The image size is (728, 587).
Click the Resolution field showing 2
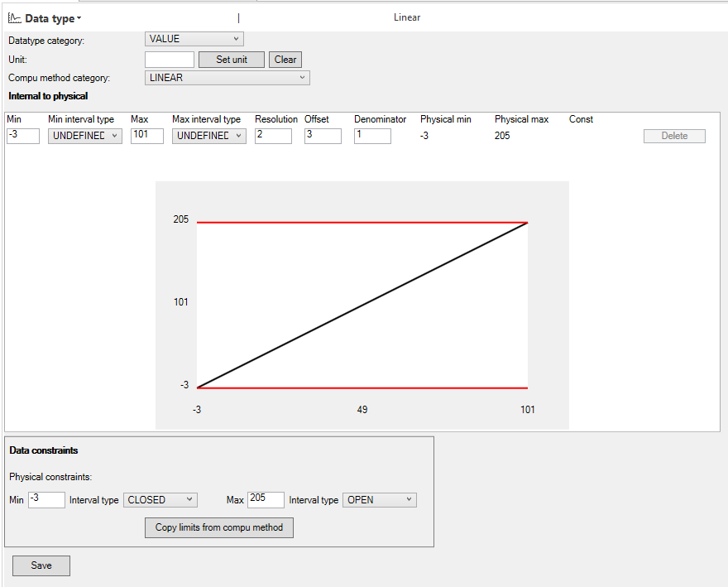273,136
